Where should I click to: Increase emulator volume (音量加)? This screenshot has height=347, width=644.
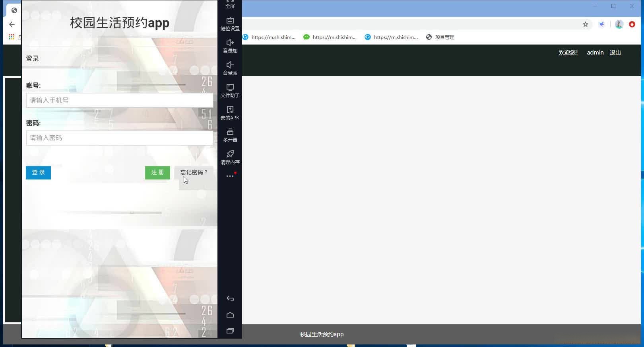click(x=230, y=46)
